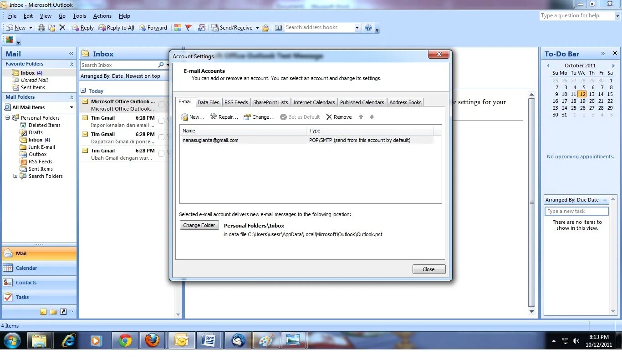Click the Change Folder button
The width and height of the screenshot is (622, 364).
199,225
